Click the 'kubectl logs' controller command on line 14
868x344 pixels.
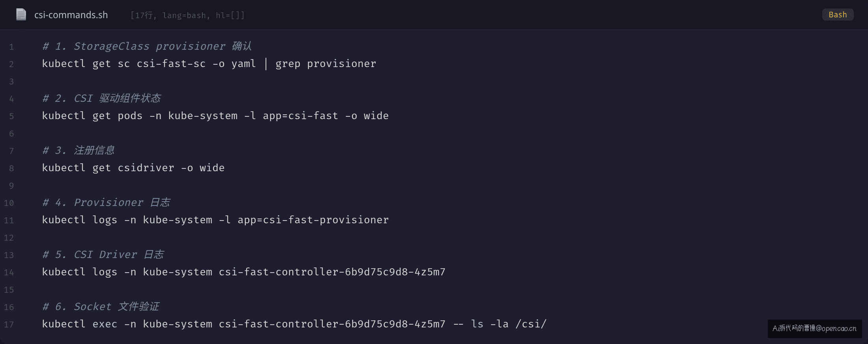(x=244, y=272)
